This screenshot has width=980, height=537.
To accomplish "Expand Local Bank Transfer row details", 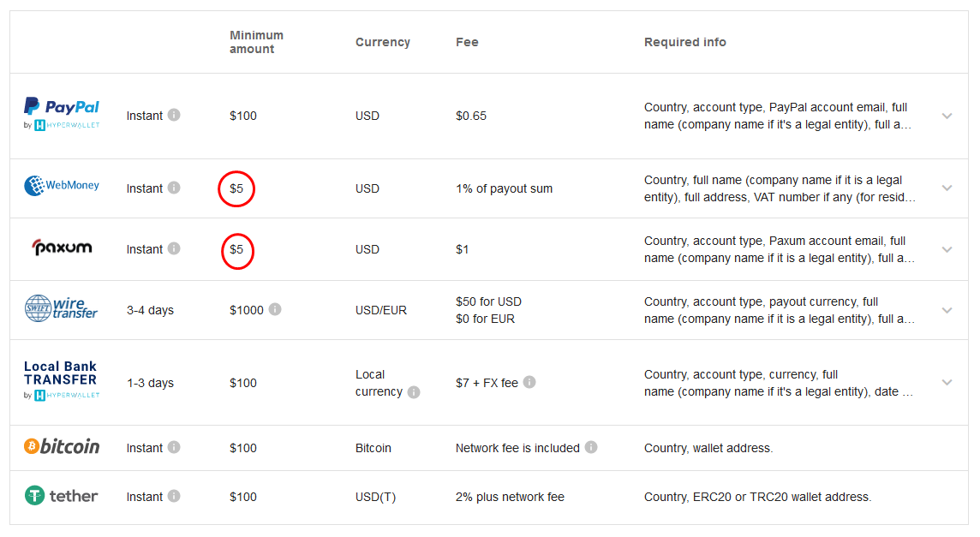I will point(947,382).
